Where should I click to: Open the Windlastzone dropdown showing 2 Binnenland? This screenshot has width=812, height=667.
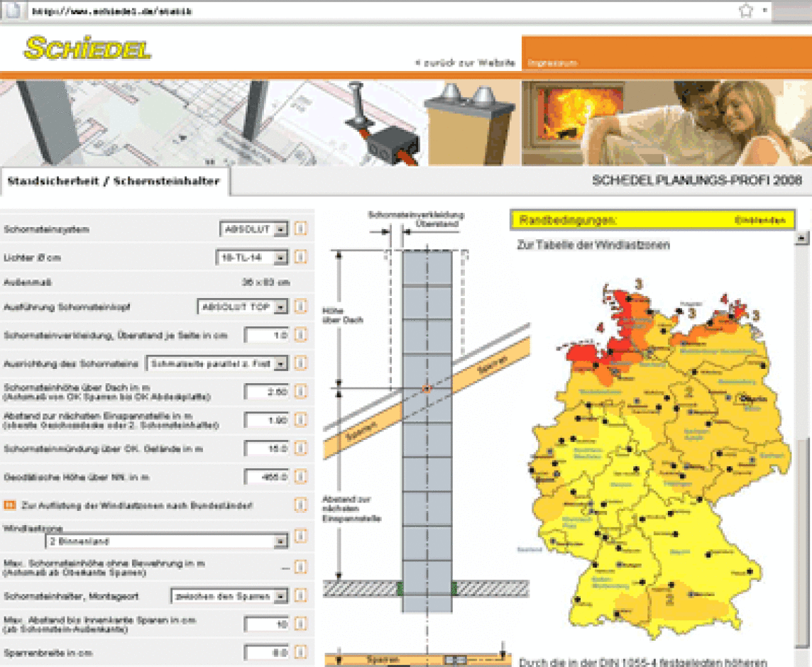tap(167, 541)
